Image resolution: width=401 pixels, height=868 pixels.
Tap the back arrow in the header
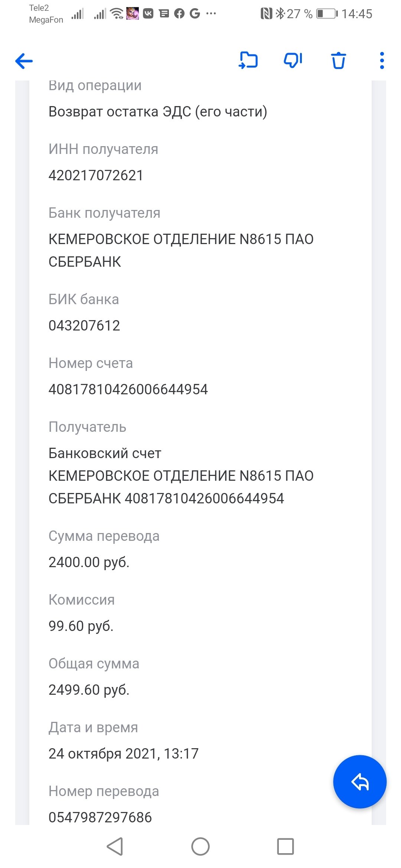click(24, 61)
